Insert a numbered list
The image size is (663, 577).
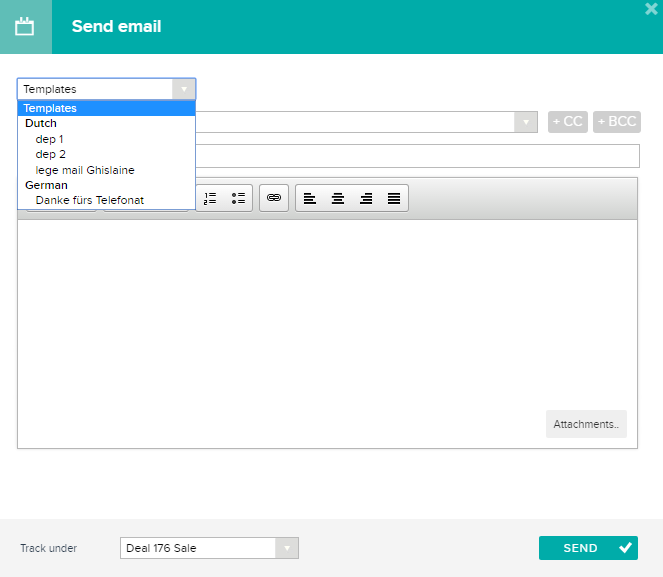(210, 198)
